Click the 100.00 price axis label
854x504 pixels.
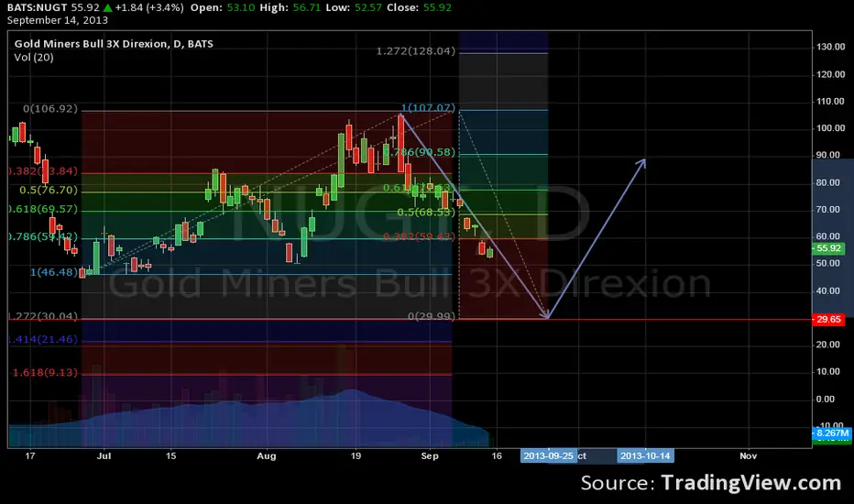pyautogui.click(x=830, y=128)
